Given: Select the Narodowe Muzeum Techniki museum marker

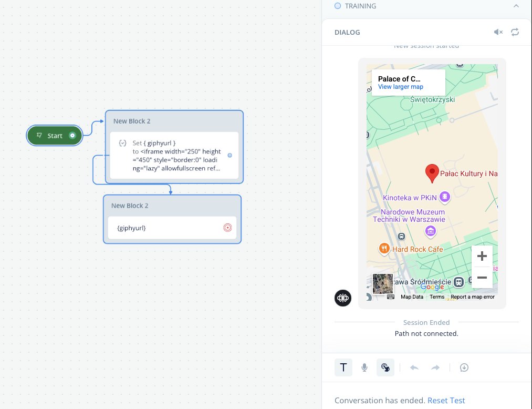Looking at the screenshot, I should [431, 231].
